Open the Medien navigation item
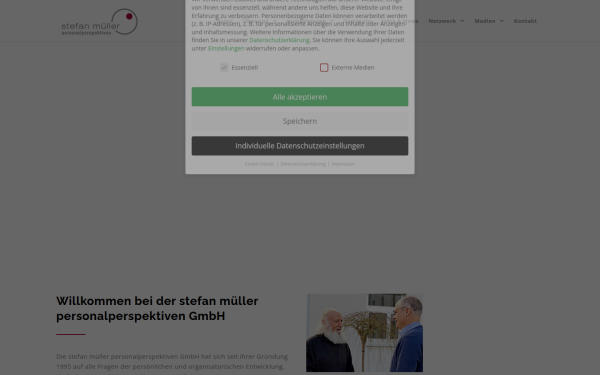 coord(485,21)
